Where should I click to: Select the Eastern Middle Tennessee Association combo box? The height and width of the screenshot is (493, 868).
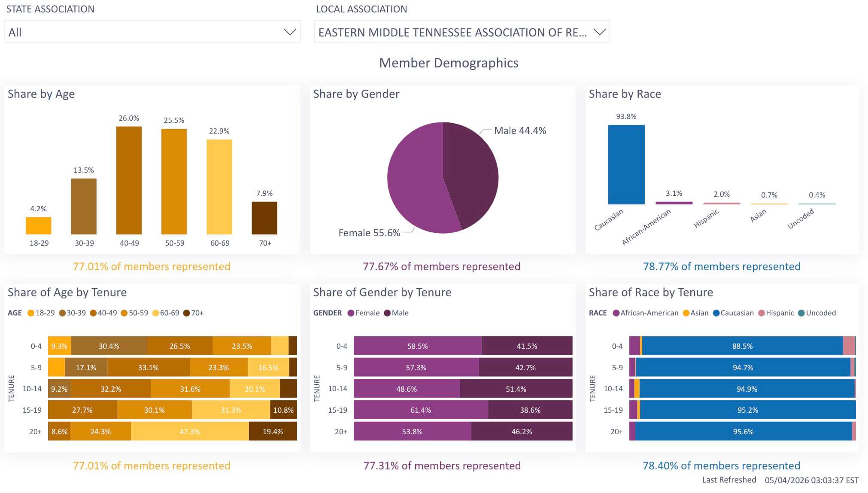point(462,32)
